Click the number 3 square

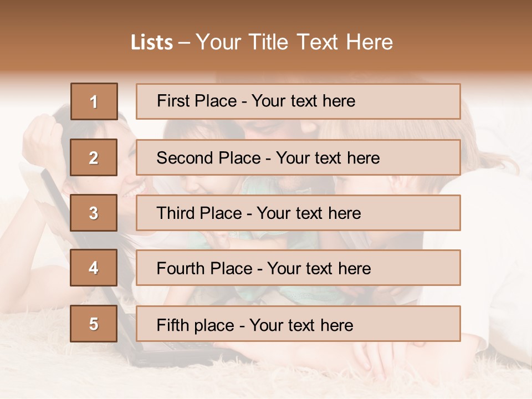coord(94,213)
